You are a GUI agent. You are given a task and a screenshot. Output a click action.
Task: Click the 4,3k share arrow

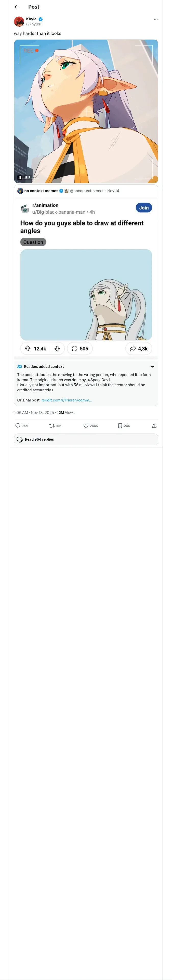(x=138, y=349)
